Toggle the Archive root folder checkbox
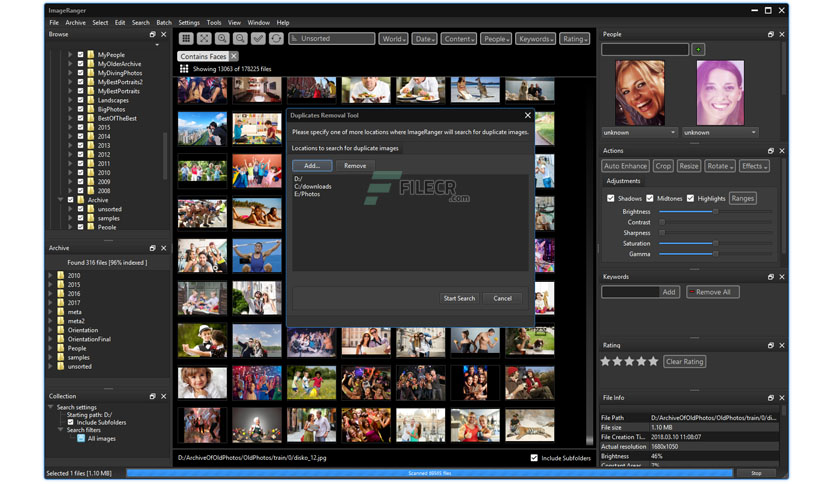 [x=70, y=200]
